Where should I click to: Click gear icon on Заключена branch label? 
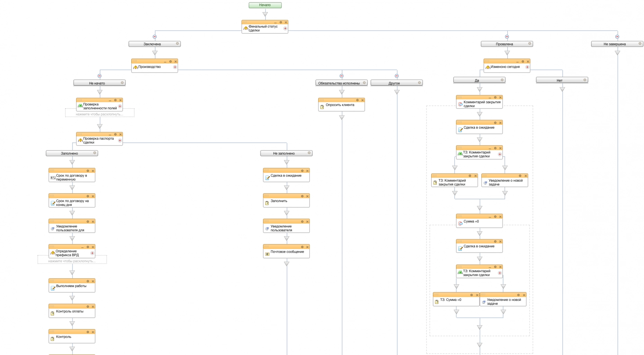(177, 44)
